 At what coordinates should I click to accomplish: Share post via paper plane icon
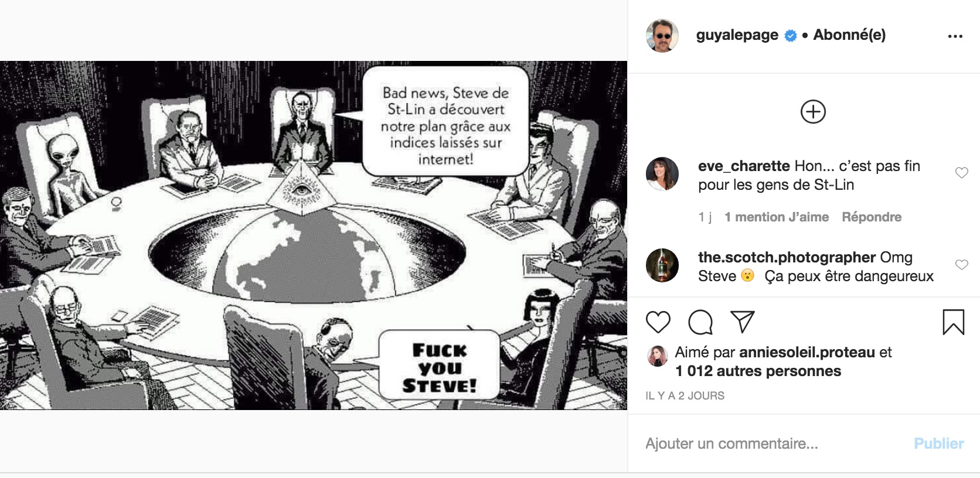[743, 322]
